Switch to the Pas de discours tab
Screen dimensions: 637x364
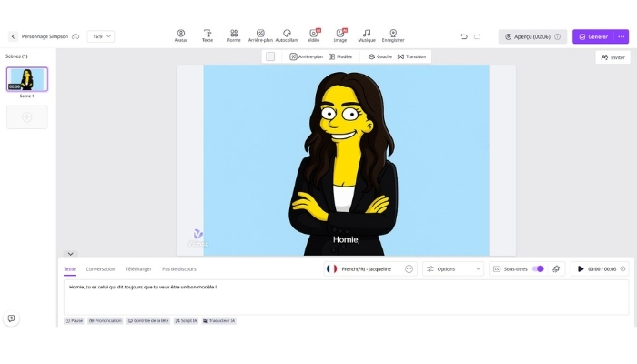[x=179, y=269]
